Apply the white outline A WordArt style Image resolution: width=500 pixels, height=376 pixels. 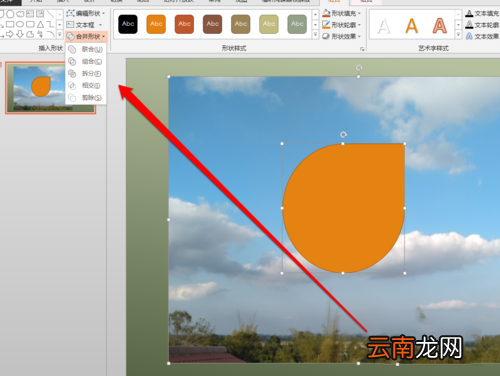pos(384,26)
